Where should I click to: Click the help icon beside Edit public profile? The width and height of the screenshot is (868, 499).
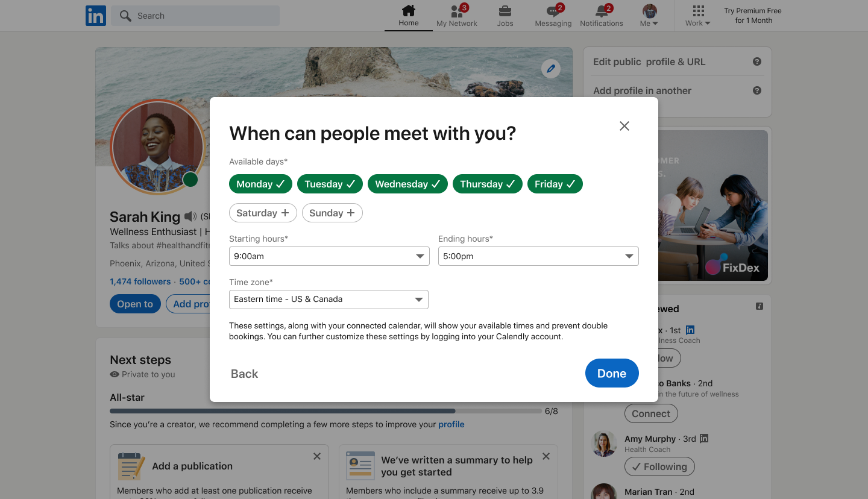click(x=757, y=61)
